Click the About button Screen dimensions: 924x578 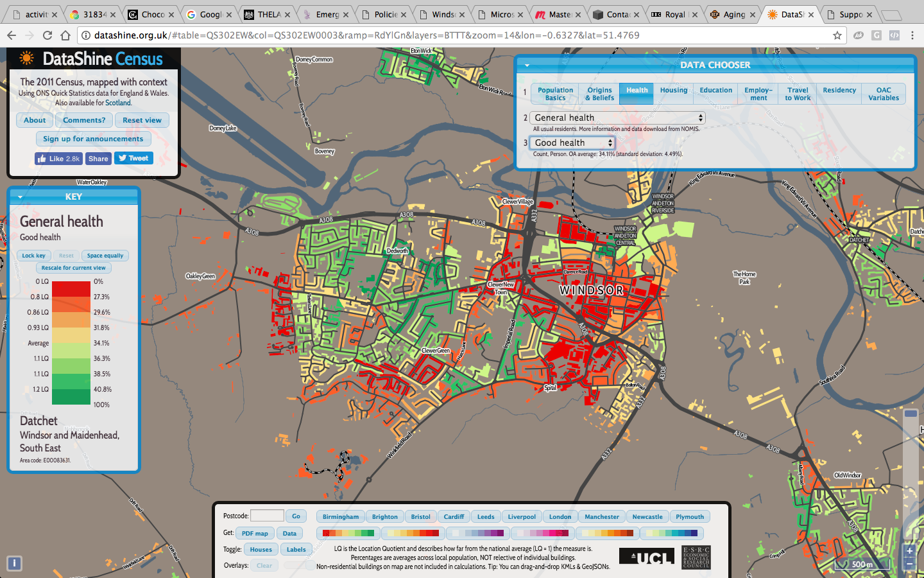[35, 120]
